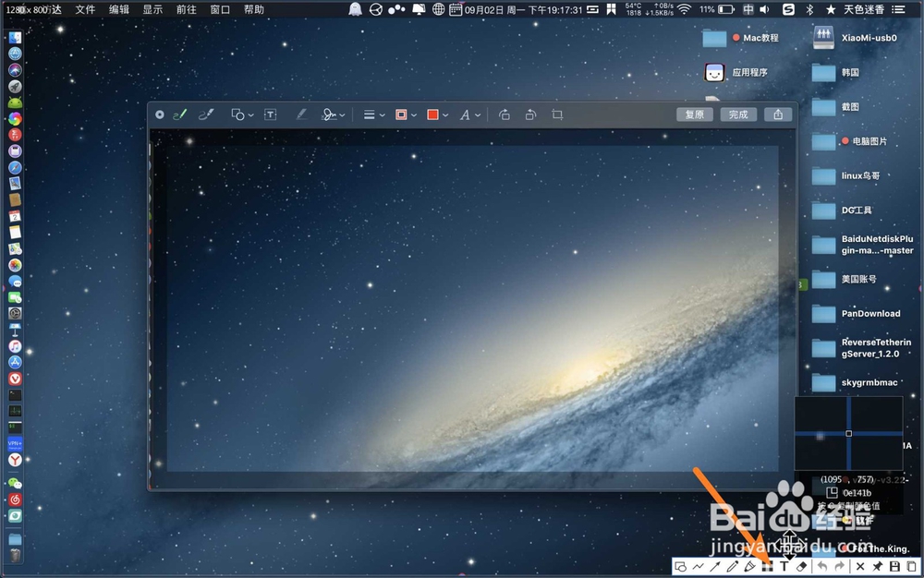Select the eraser in screenshot toolbar
The image size is (924, 578).
[801, 567]
